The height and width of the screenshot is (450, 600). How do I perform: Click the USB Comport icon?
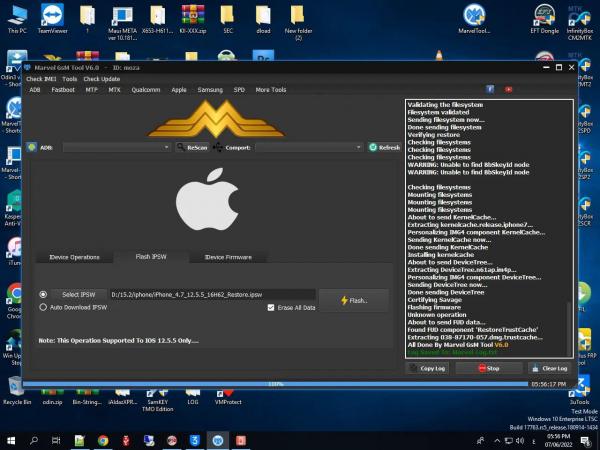click(x=218, y=147)
